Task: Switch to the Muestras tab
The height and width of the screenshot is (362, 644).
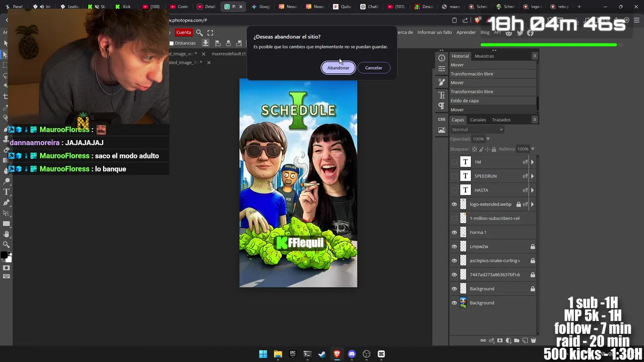Action: pos(484,56)
